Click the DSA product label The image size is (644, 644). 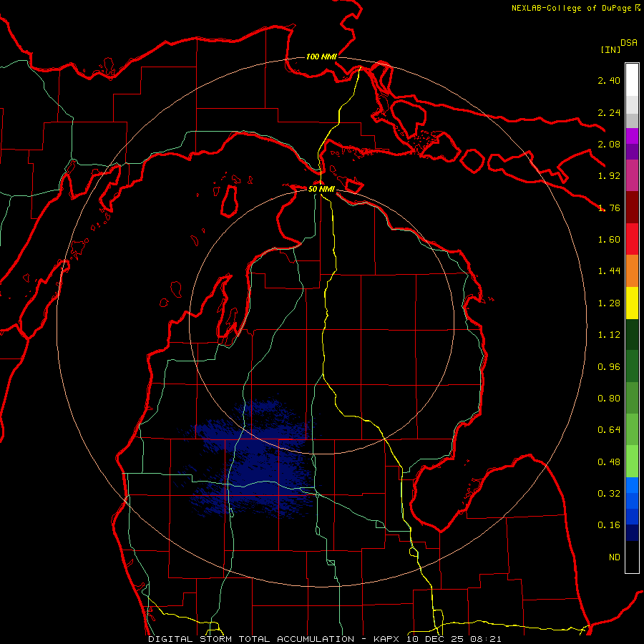coord(629,43)
